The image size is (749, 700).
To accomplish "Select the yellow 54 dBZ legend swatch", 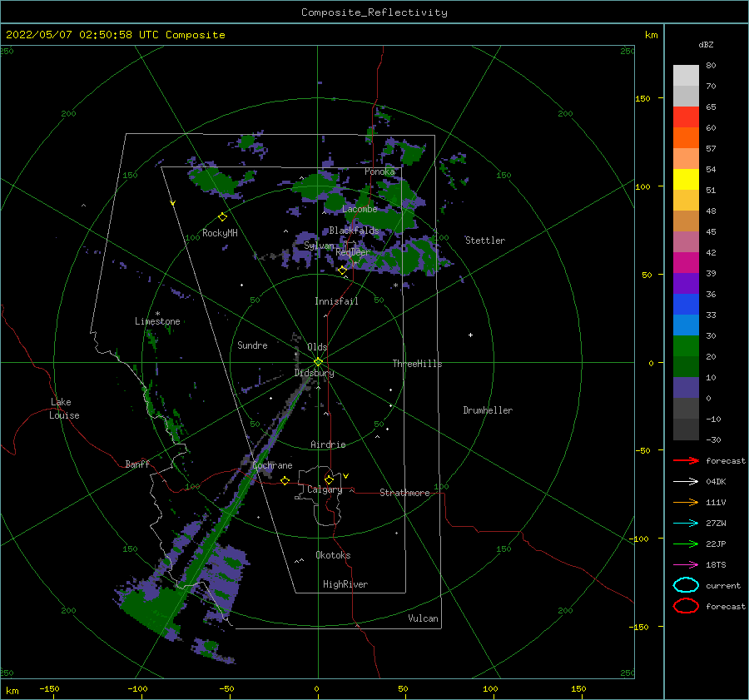I will [x=686, y=179].
